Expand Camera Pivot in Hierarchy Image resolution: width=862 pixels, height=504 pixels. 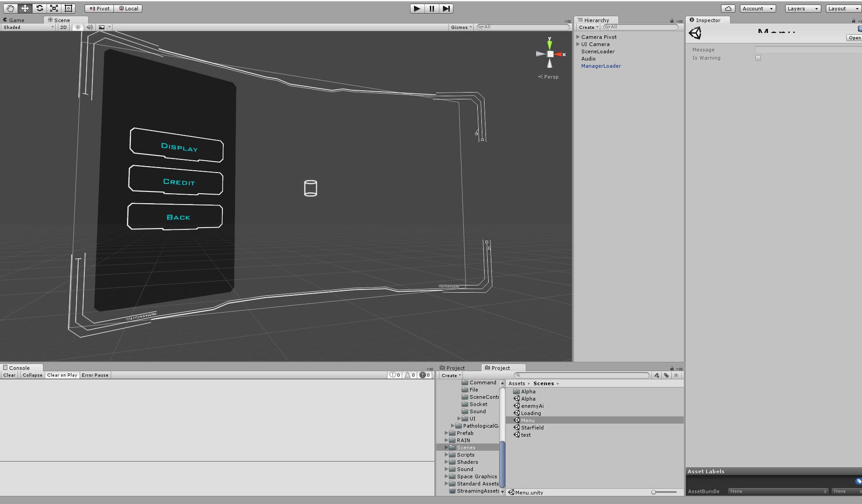[x=578, y=37]
